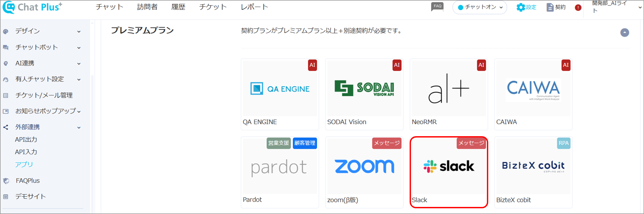This screenshot has height=214, width=644.
Task: Expand the お知らせポップアップ menu chevron
Action: click(x=79, y=111)
